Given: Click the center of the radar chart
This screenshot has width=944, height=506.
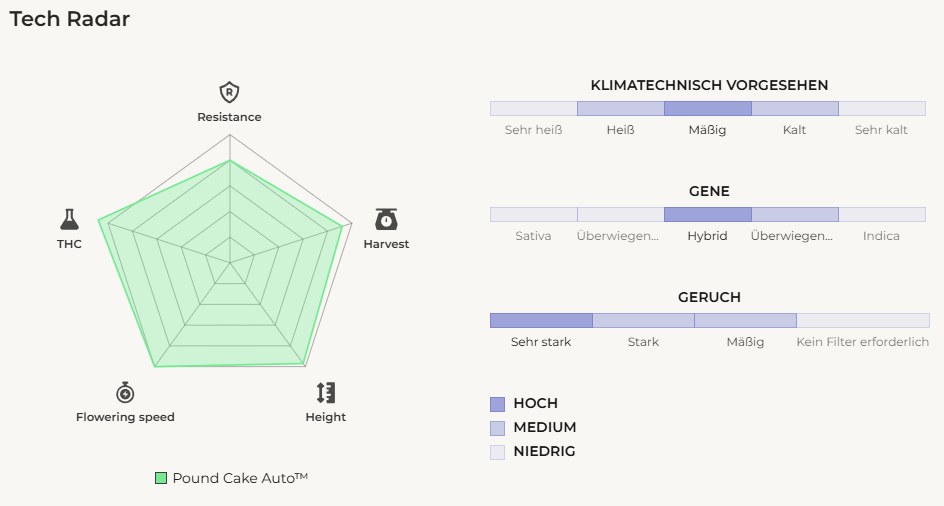Looking at the screenshot, I should click(x=229, y=263).
